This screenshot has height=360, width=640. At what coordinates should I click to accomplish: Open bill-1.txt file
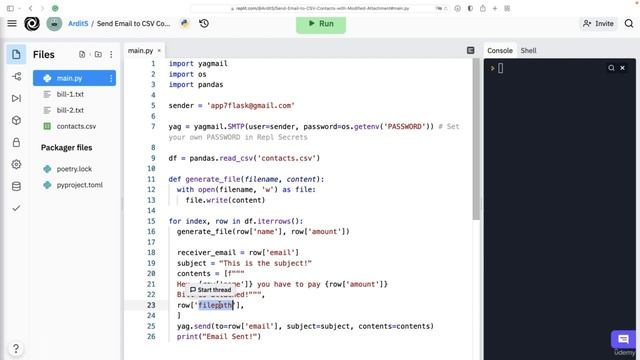pyautogui.click(x=70, y=94)
